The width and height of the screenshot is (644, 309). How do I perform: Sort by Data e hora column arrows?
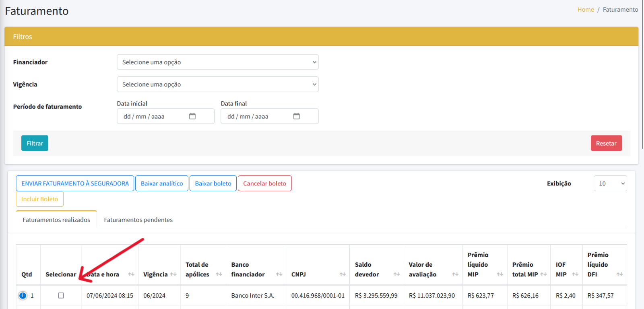pos(131,274)
